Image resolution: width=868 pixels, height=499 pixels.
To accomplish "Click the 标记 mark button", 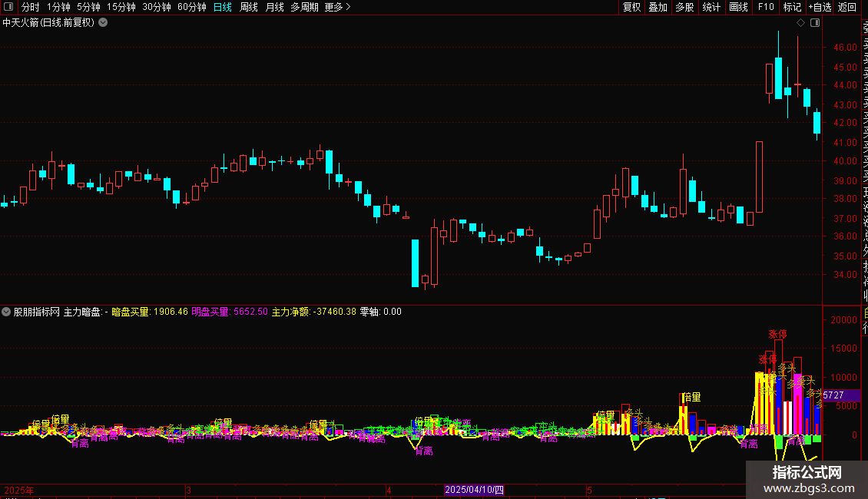I will pyautogui.click(x=792, y=7).
